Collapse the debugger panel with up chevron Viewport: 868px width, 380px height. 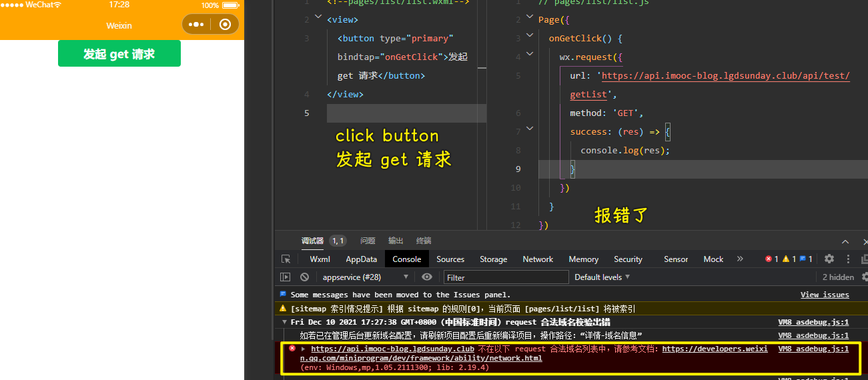(x=845, y=241)
